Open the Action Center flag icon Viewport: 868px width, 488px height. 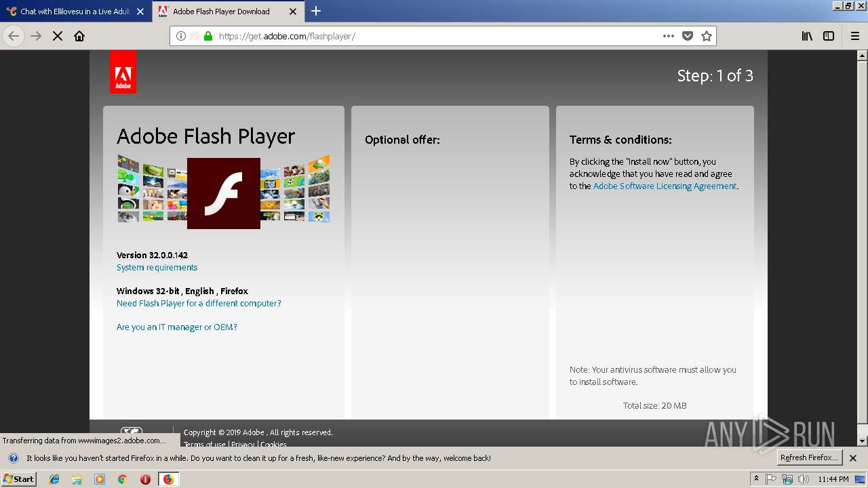click(771, 479)
